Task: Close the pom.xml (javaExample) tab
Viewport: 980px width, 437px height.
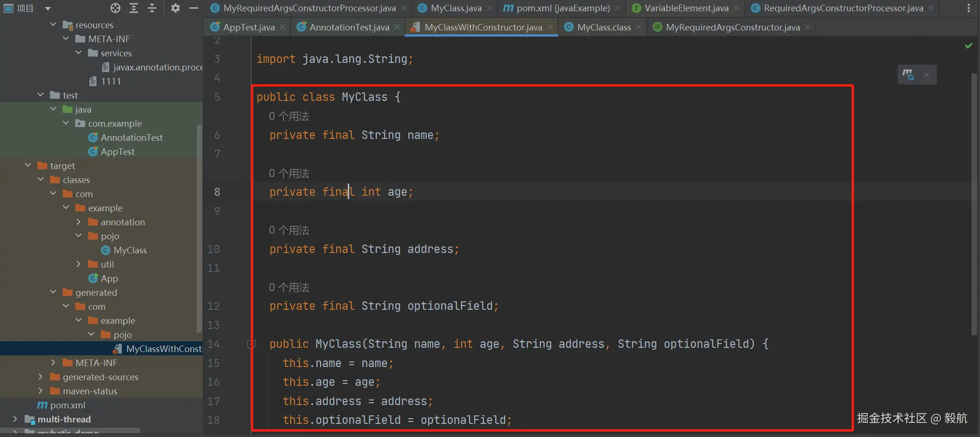Action: click(618, 8)
